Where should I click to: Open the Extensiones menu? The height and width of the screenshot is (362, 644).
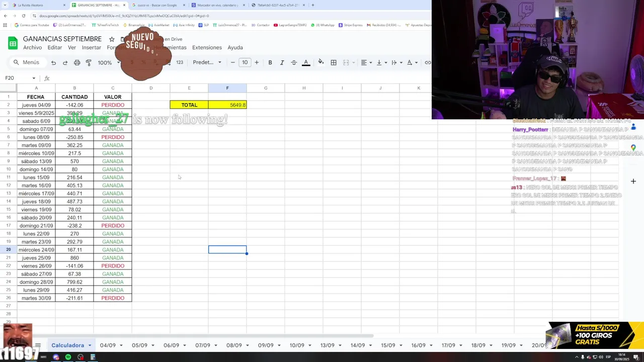207,47
